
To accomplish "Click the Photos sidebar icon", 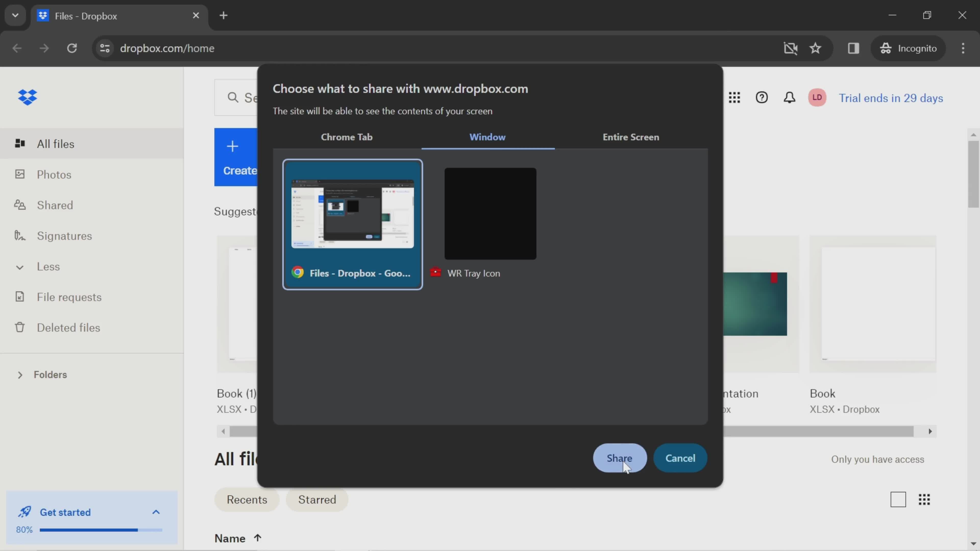I will [x=20, y=174].
